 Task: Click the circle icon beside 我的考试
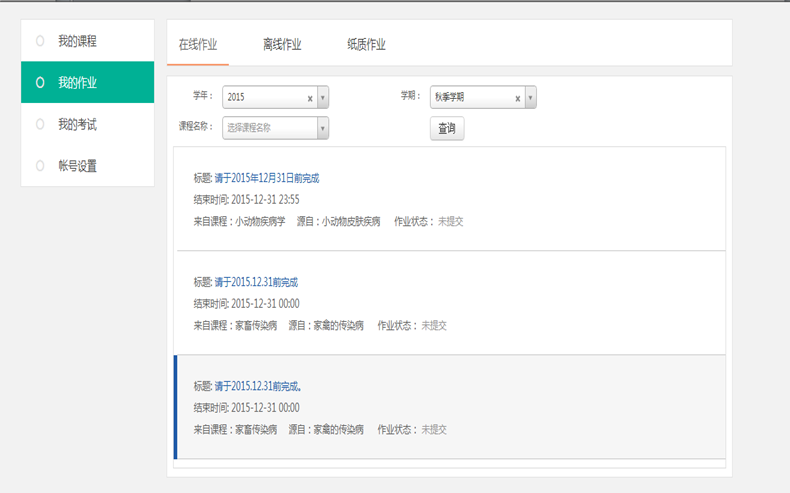pos(40,124)
